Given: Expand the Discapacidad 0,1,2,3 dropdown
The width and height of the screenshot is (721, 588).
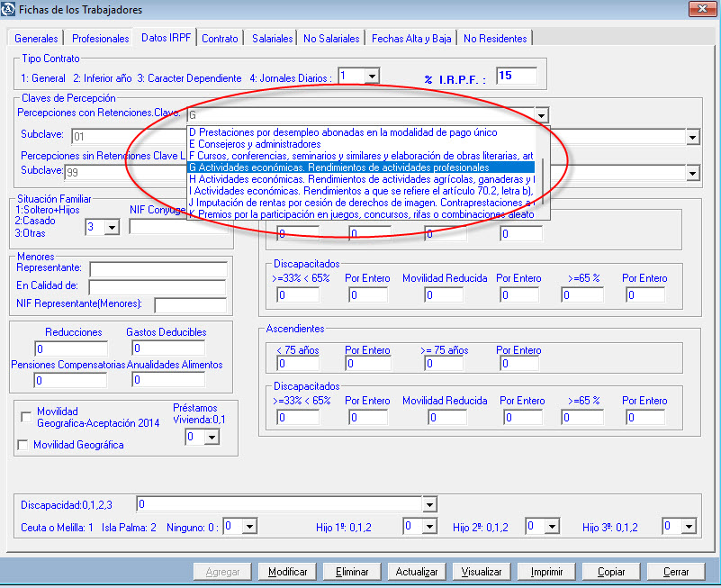Looking at the screenshot, I should click(x=429, y=505).
